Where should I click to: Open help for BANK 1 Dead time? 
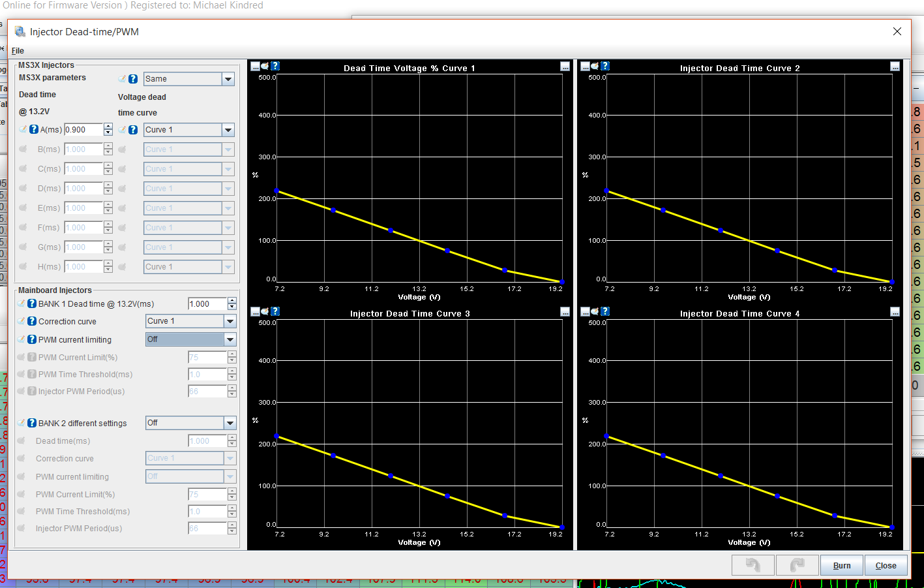click(x=32, y=303)
